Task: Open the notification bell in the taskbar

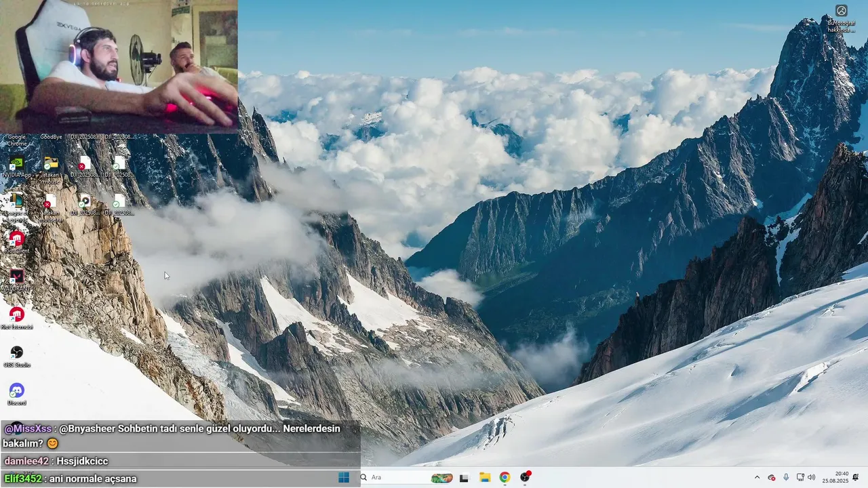Action: point(856,477)
